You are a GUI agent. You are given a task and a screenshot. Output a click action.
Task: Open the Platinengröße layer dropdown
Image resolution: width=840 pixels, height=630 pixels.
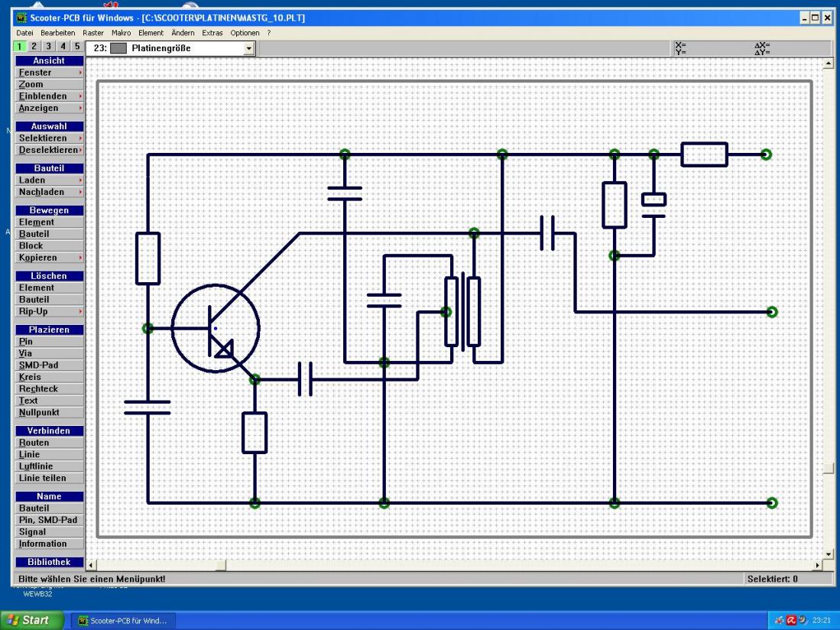[248, 49]
